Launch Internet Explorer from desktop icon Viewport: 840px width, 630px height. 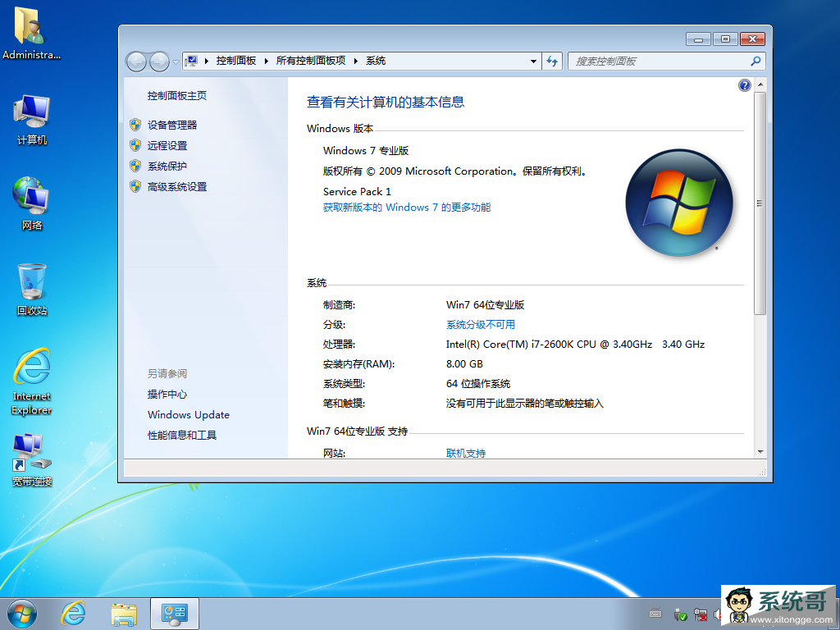coord(32,381)
